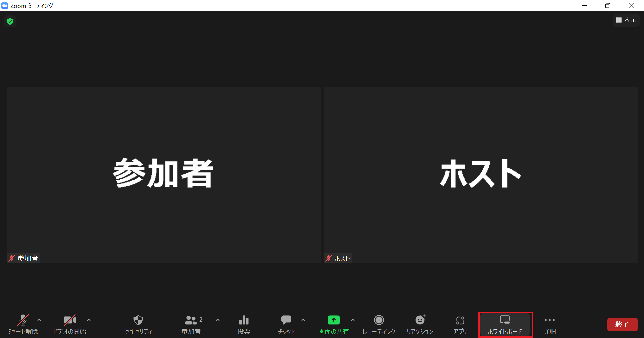
Task: Click the red End (終了) button
Action: [x=622, y=324]
